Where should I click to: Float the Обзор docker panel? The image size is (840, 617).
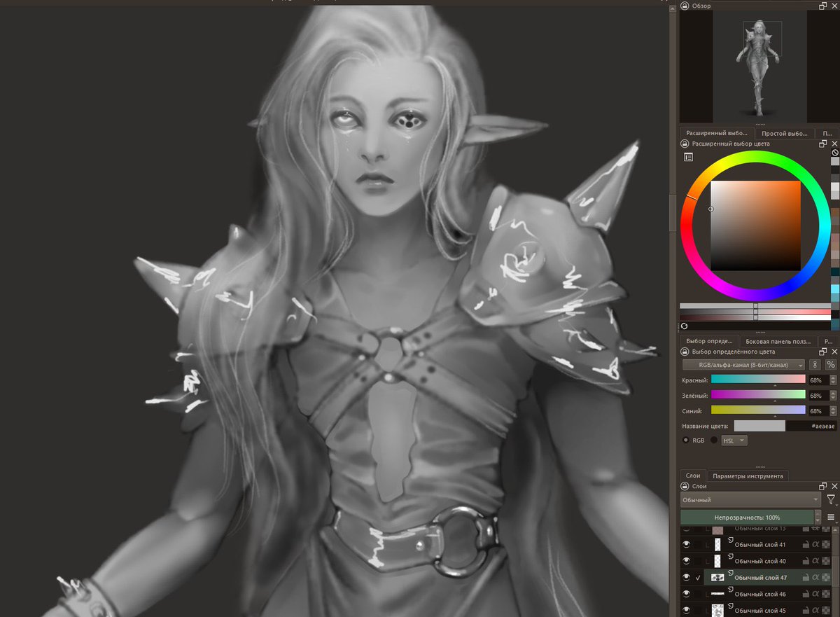point(823,6)
